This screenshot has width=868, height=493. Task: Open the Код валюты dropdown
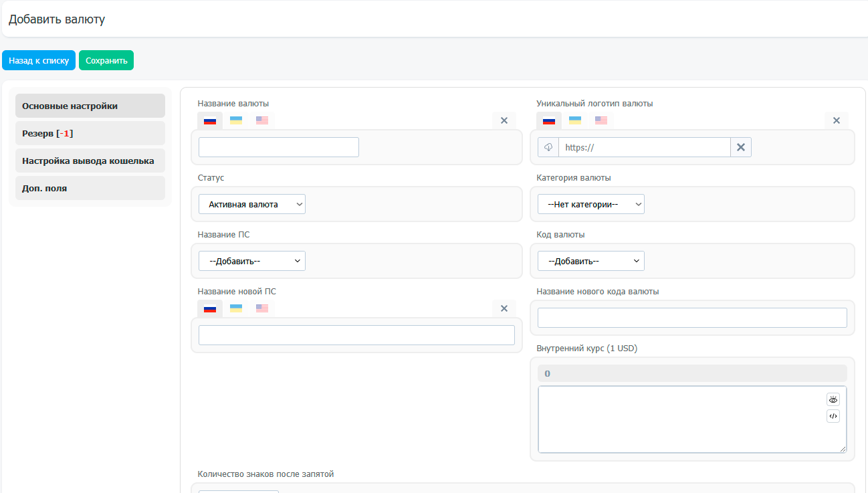click(590, 261)
